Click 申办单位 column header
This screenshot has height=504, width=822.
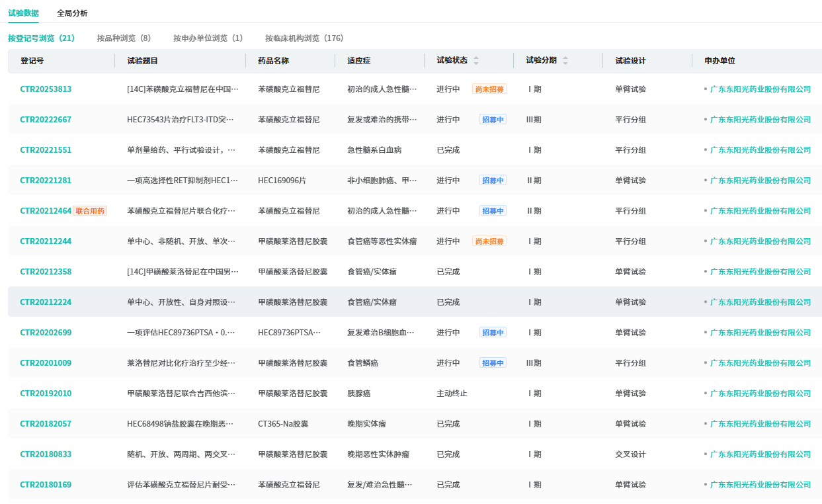pos(719,61)
